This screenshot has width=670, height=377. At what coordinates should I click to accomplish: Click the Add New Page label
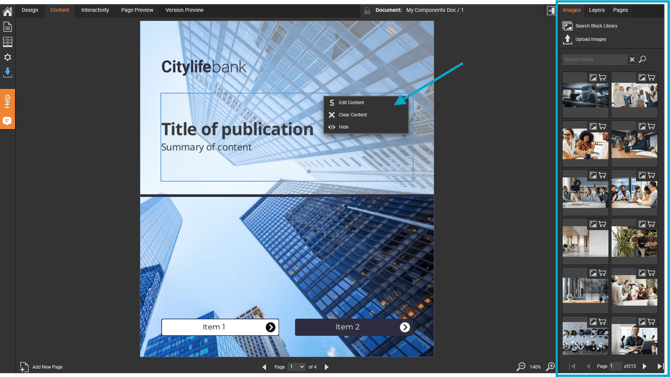(x=47, y=367)
